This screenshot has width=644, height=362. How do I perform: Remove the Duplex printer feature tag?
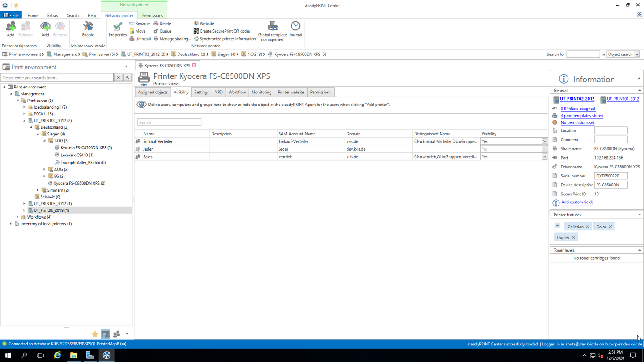point(573,238)
